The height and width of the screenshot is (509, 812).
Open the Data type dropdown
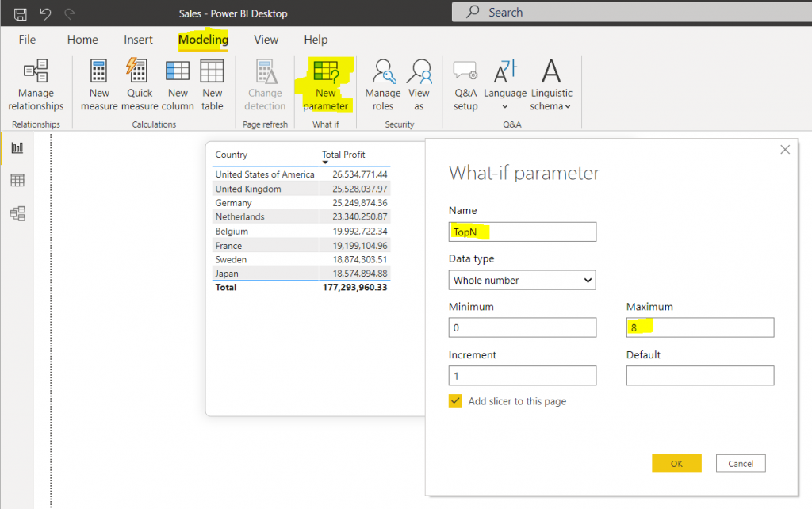(x=522, y=280)
